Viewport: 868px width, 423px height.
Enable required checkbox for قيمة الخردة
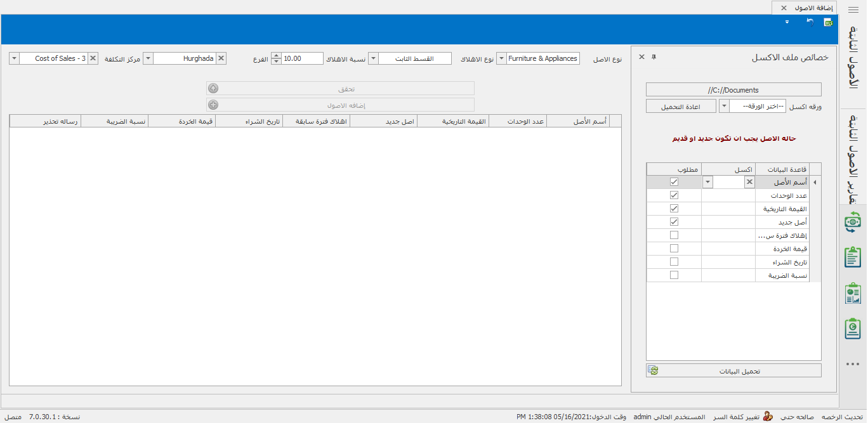tap(674, 249)
